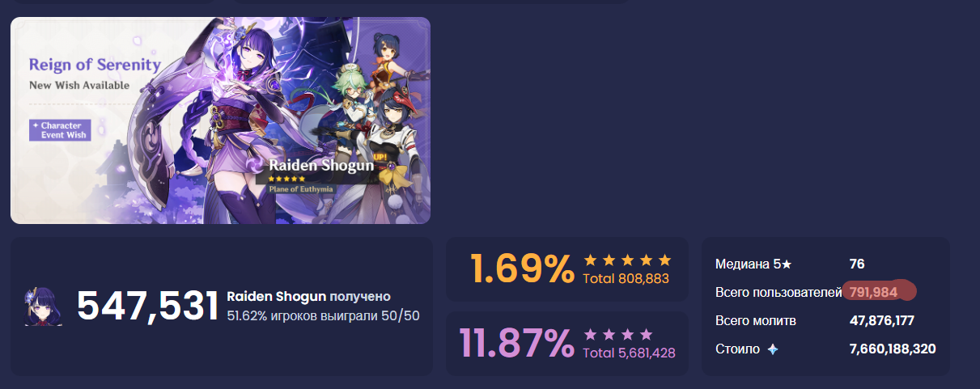
Task: Click the Total 5,681,428 text
Action: point(629,353)
